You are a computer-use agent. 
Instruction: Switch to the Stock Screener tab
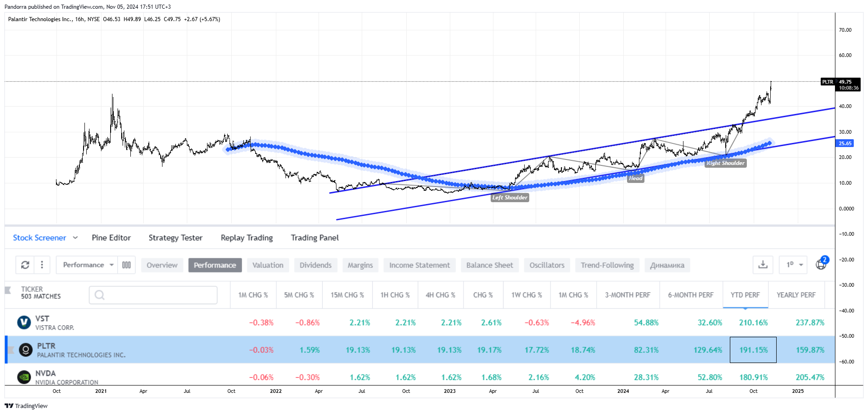(x=39, y=238)
